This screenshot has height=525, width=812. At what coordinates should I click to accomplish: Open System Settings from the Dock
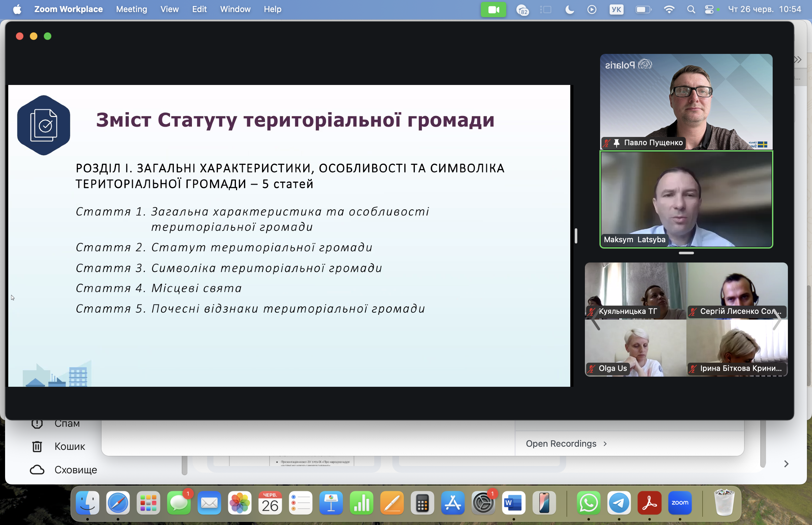tap(483, 503)
